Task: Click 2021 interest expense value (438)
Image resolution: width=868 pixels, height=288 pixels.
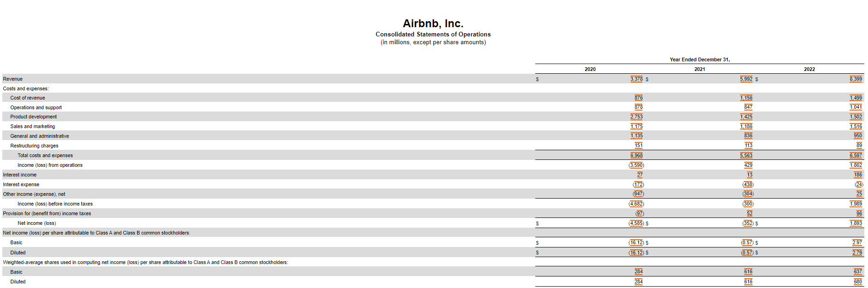Action: click(x=748, y=184)
